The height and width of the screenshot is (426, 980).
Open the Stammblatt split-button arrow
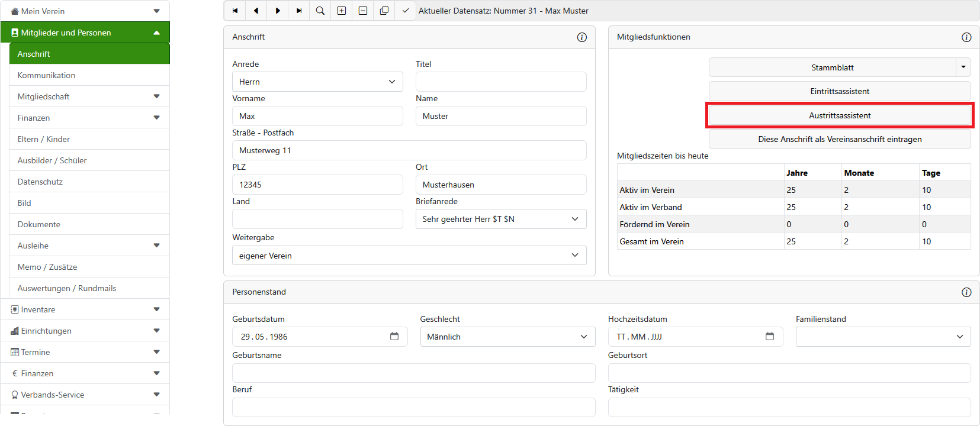click(x=963, y=67)
